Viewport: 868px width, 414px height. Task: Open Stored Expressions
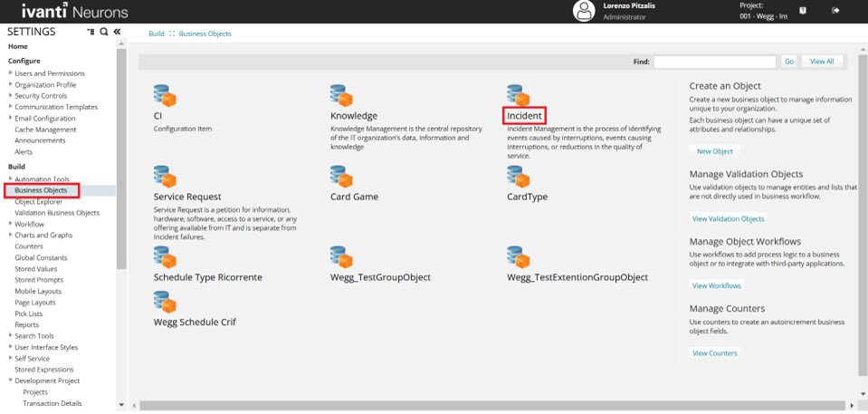[44, 370]
